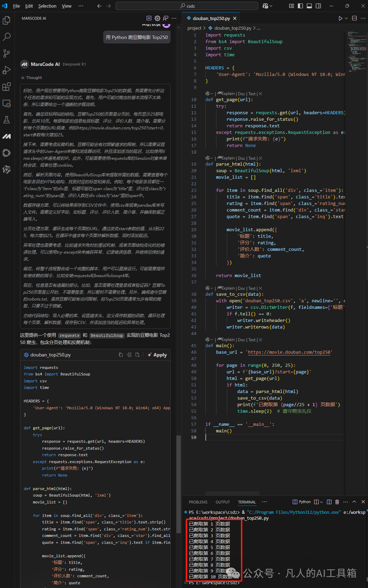This screenshot has height=588, width=368.
Task: Switch to the PROBLEMS tab
Action: click(x=198, y=502)
